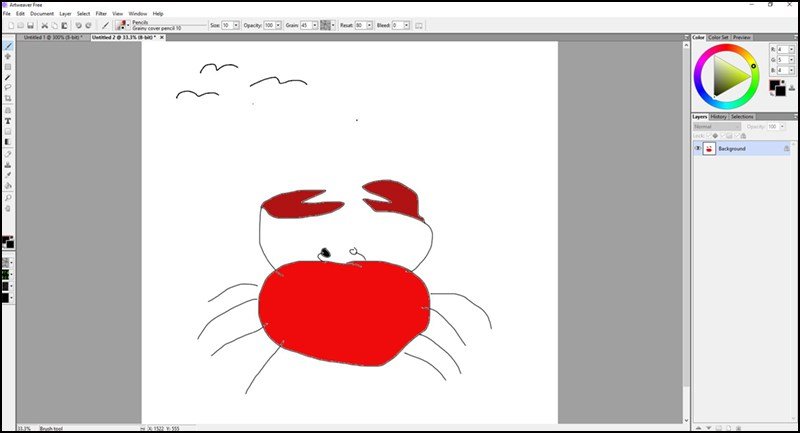Select the Brush tool in toolbox
Image resolution: width=800 pixels, height=433 pixels.
[x=8, y=45]
